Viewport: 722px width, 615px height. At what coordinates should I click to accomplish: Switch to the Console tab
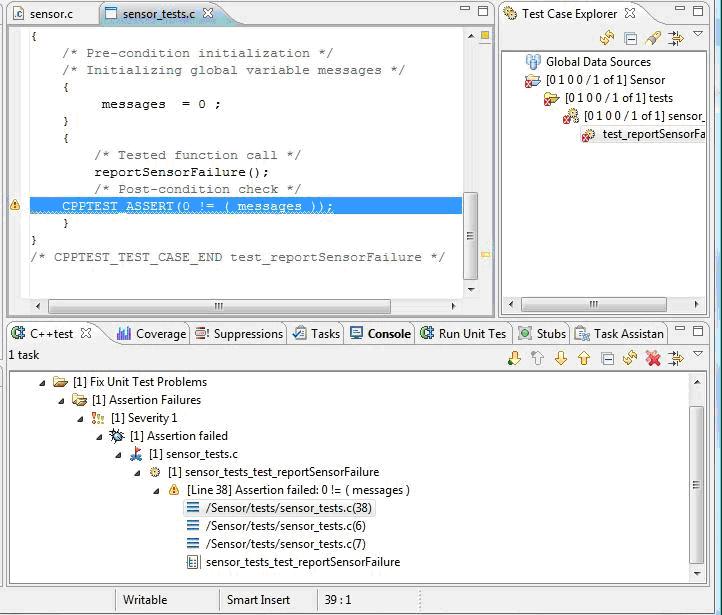click(x=380, y=333)
